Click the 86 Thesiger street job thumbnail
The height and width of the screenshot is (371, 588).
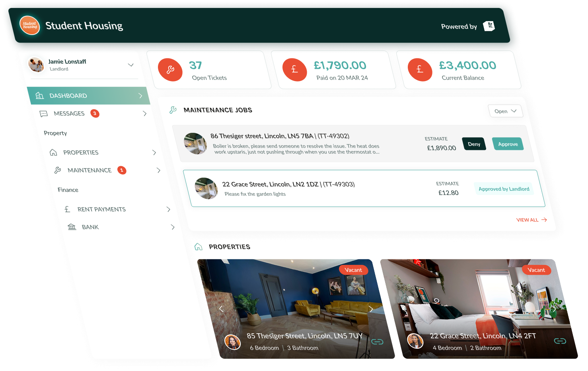(195, 144)
